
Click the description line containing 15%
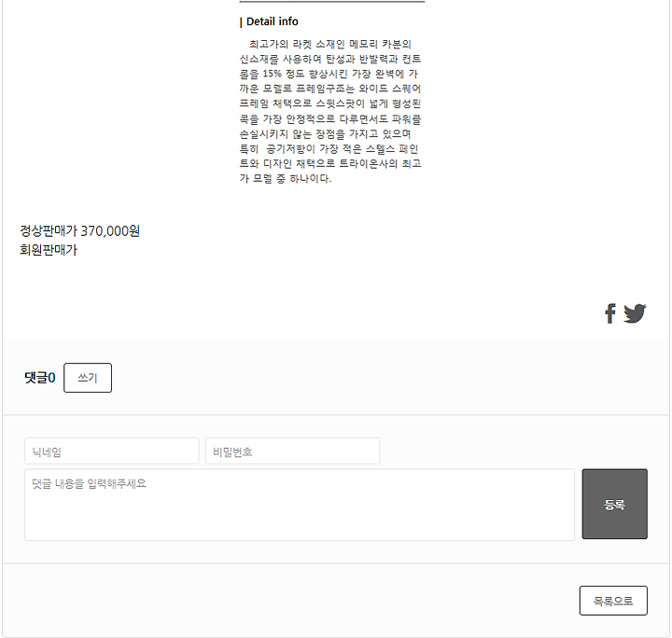coord(329,74)
